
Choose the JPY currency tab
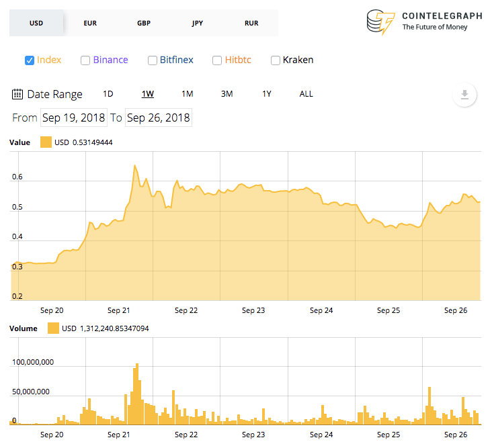(x=198, y=23)
